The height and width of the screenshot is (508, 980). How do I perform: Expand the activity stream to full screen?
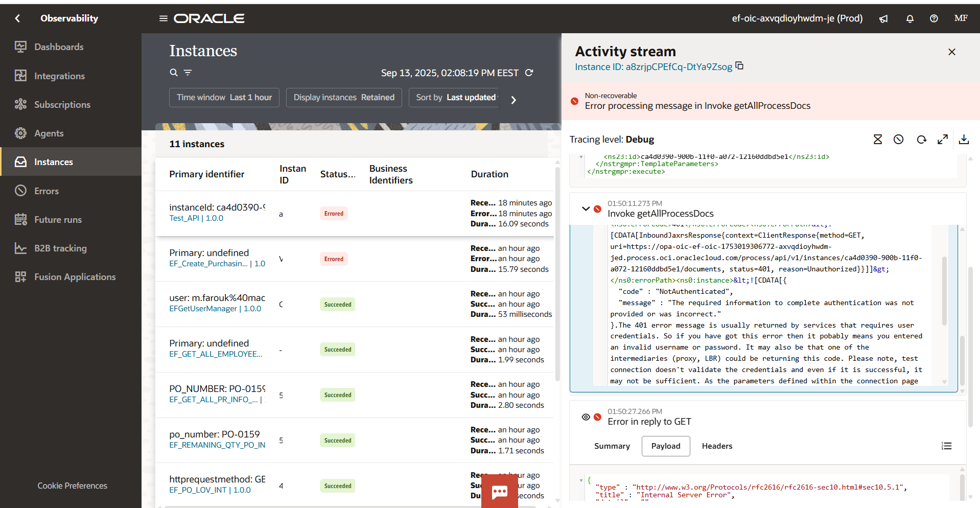coord(943,139)
